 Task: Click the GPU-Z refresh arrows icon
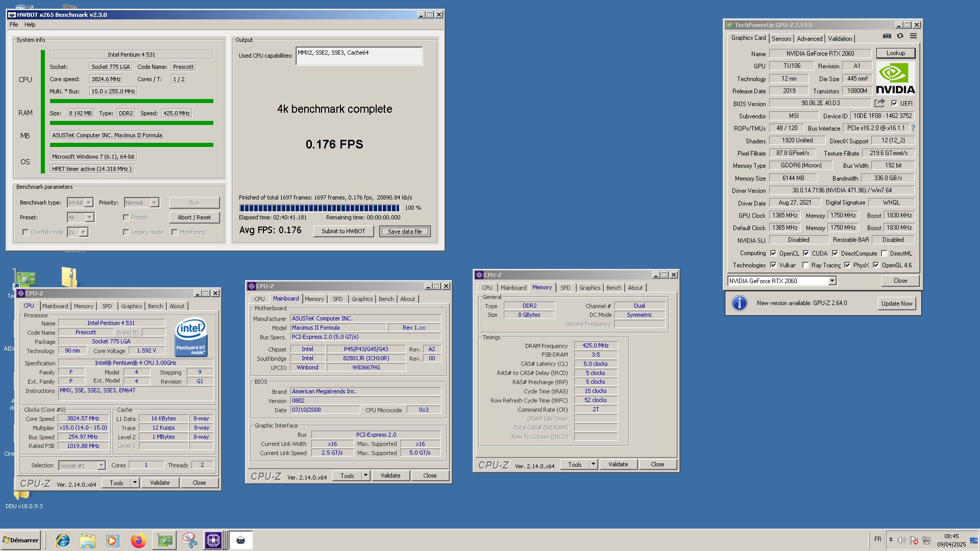coord(900,36)
